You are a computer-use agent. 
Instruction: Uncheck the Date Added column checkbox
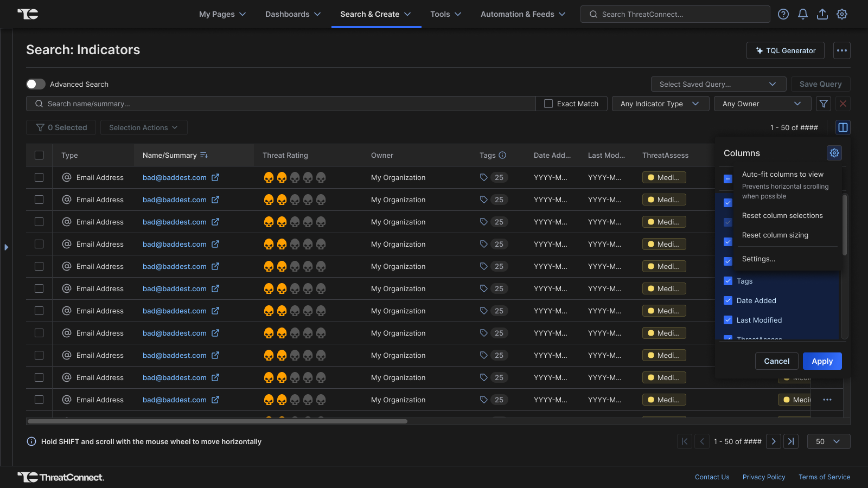(728, 300)
